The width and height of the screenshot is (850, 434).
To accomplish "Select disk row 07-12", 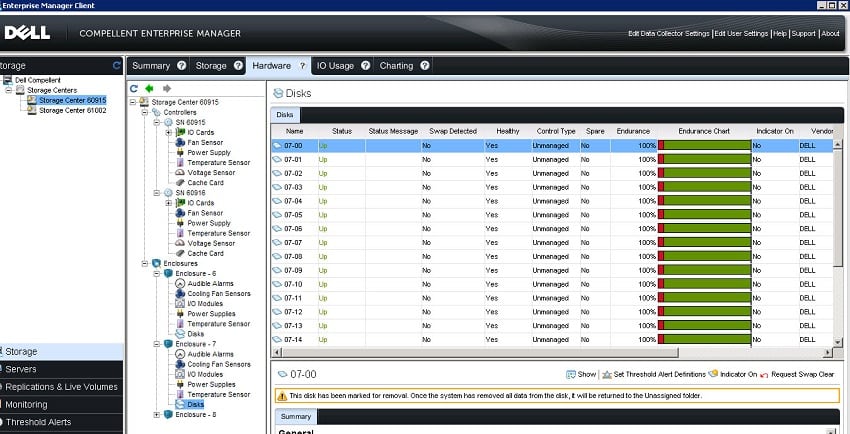I will point(552,312).
